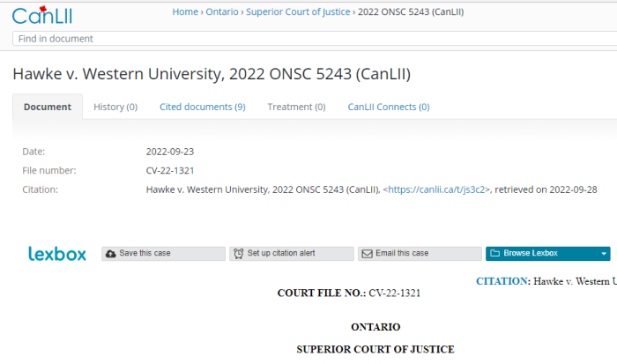Click the COURT FILE NO. line
This screenshot has height=364, width=617.
(349, 293)
